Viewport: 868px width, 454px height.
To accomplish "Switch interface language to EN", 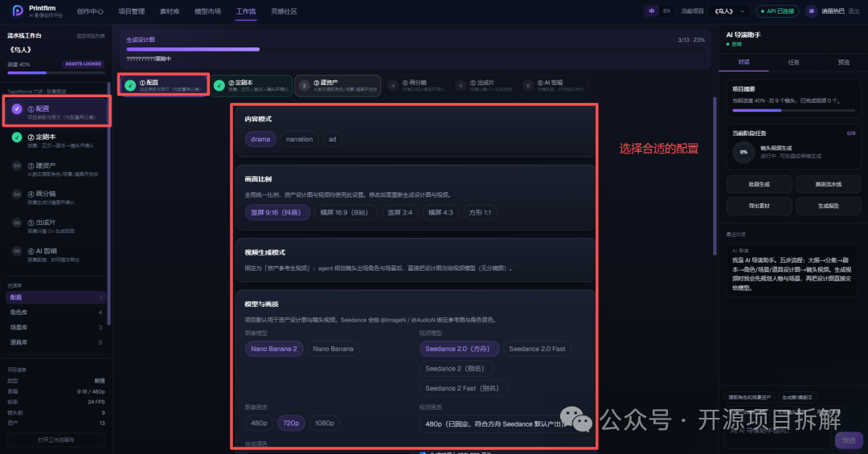I will pos(666,11).
